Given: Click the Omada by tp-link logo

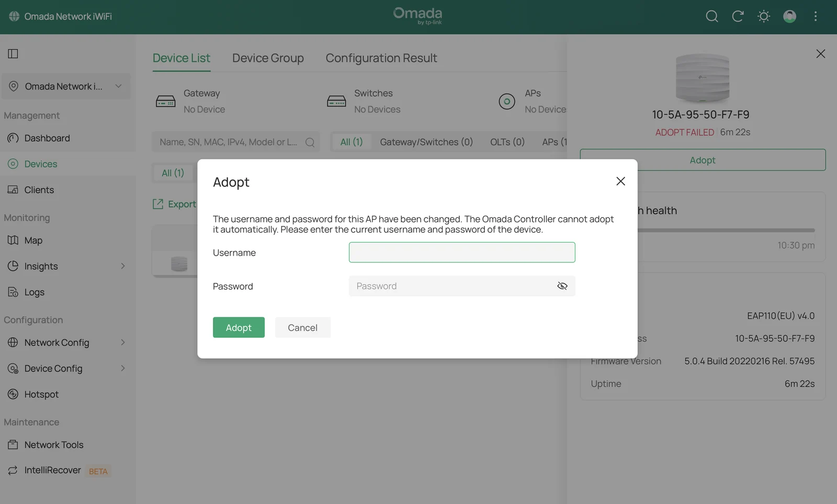Looking at the screenshot, I should tap(417, 16).
